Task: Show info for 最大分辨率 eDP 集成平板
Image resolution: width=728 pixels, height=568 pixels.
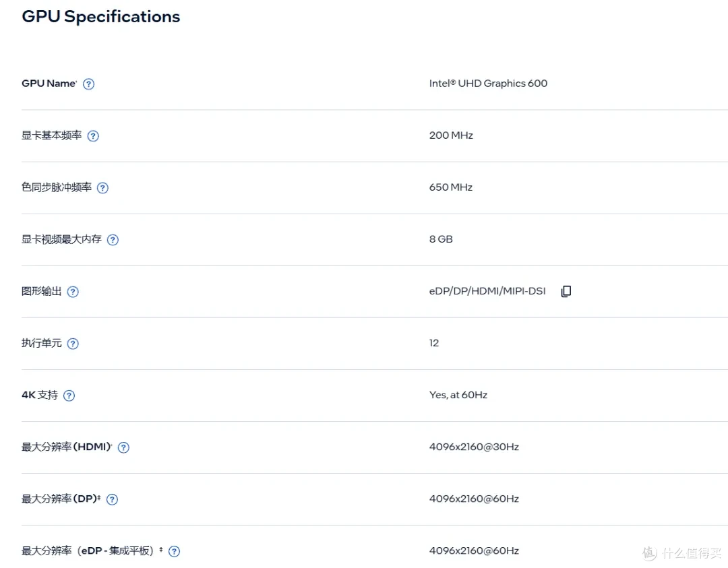Action: (x=174, y=552)
